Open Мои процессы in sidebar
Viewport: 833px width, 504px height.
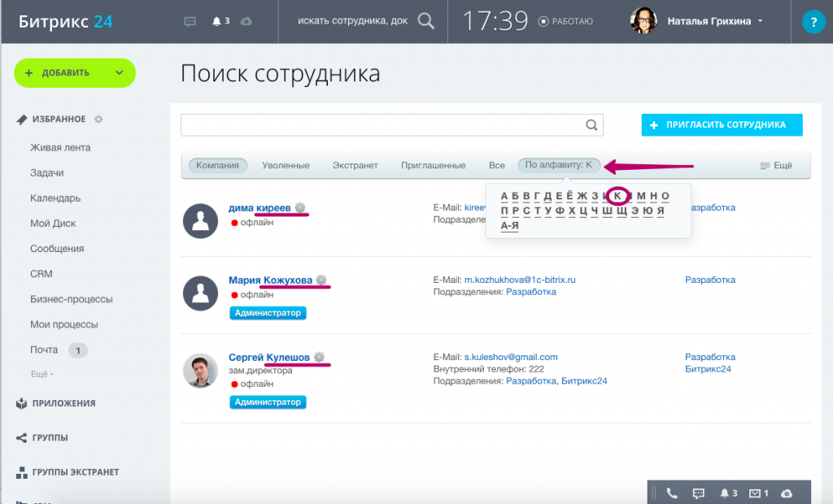pos(63,324)
